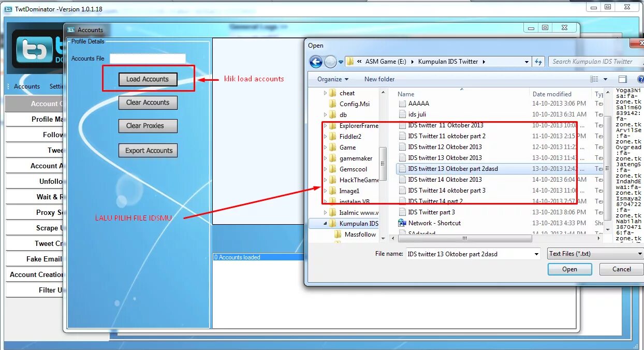
Task: Click the Export Accounts button
Action: (148, 151)
